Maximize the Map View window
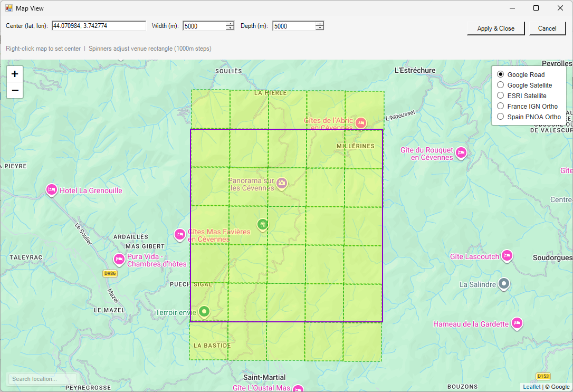This screenshot has height=392, width=573. tap(536, 8)
